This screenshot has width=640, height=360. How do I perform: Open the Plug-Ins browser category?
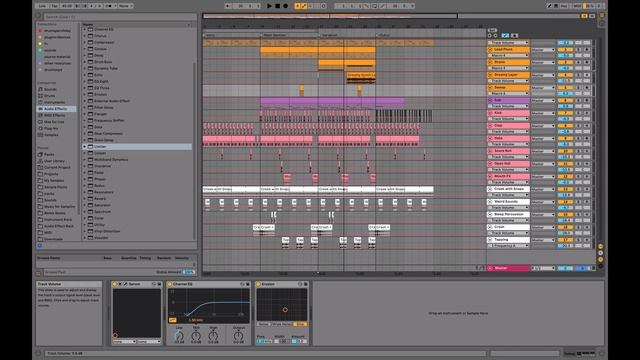[51, 129]
